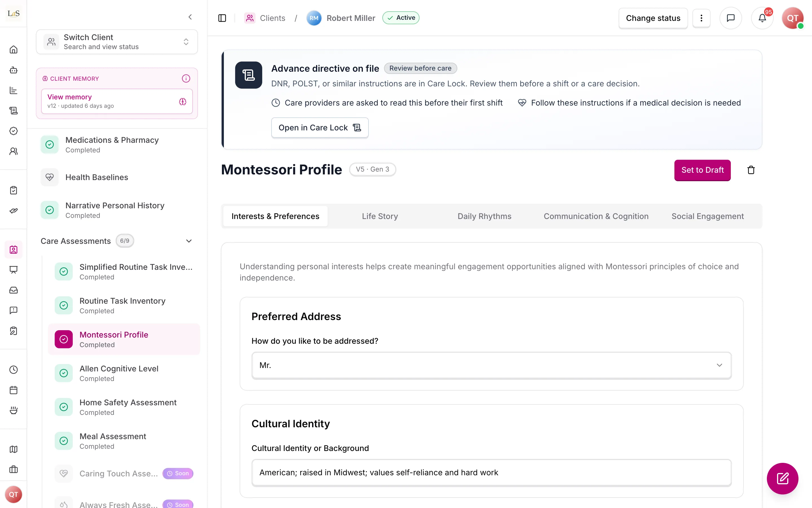
Task: Click View memory in Client Memory card
Action: point(117,101)
